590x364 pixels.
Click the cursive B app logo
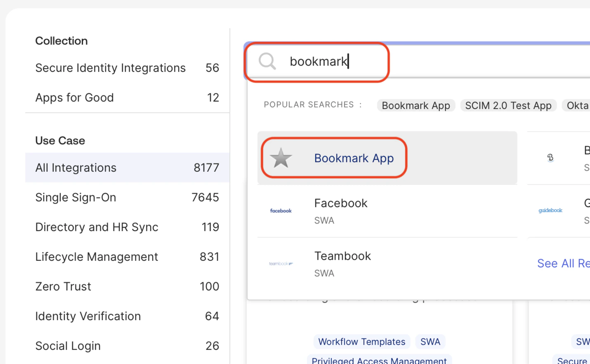[x=550, y=158]
